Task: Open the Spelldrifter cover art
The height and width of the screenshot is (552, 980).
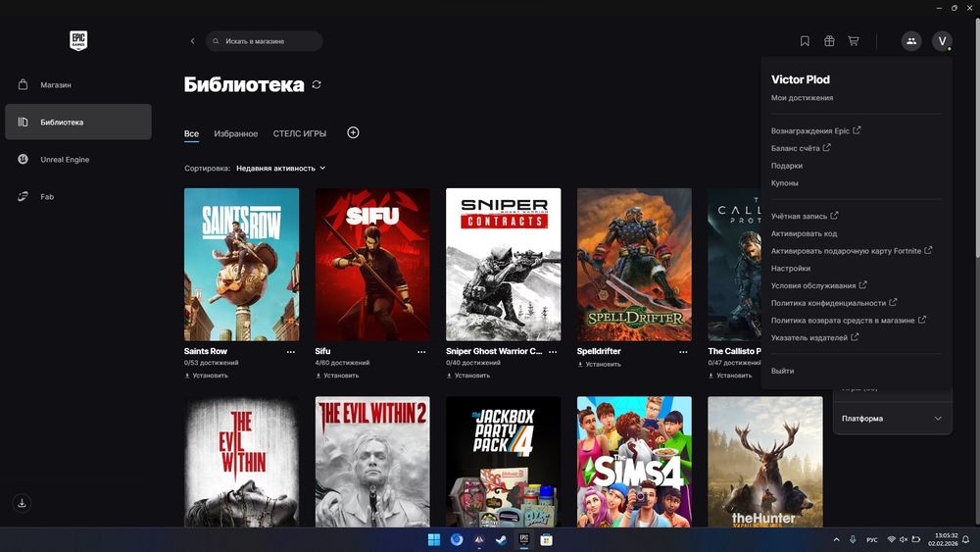Action: pyautogui.click(x=634, y=265)
